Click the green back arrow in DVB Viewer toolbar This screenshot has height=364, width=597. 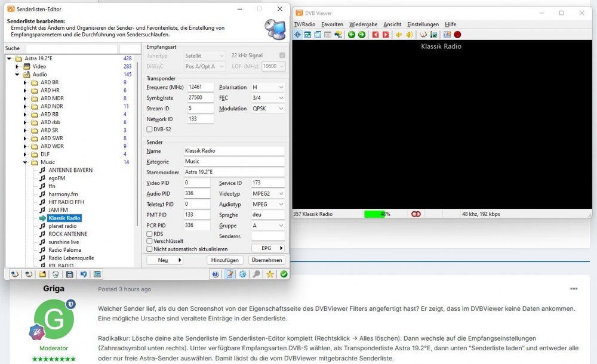pos(352,35)
